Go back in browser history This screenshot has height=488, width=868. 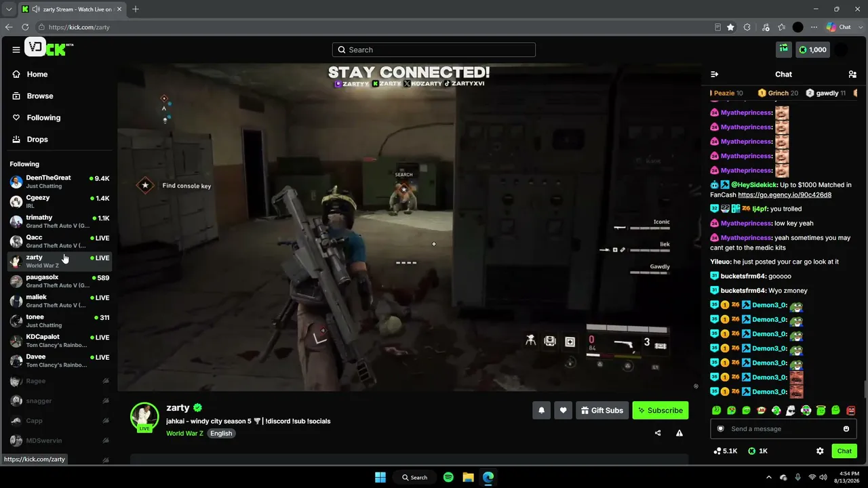click(x=9, y=27)
